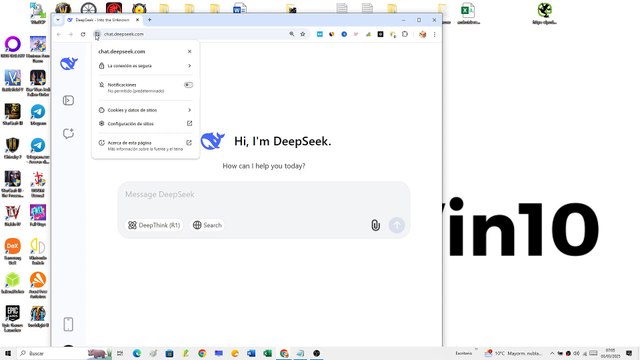Click the paperclip attach file icon

click(x=376, y=225)
